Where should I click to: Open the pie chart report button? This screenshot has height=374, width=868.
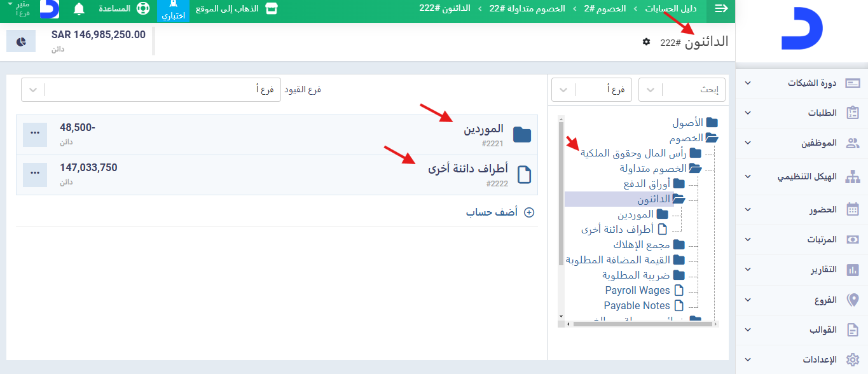tap(21, 41)
